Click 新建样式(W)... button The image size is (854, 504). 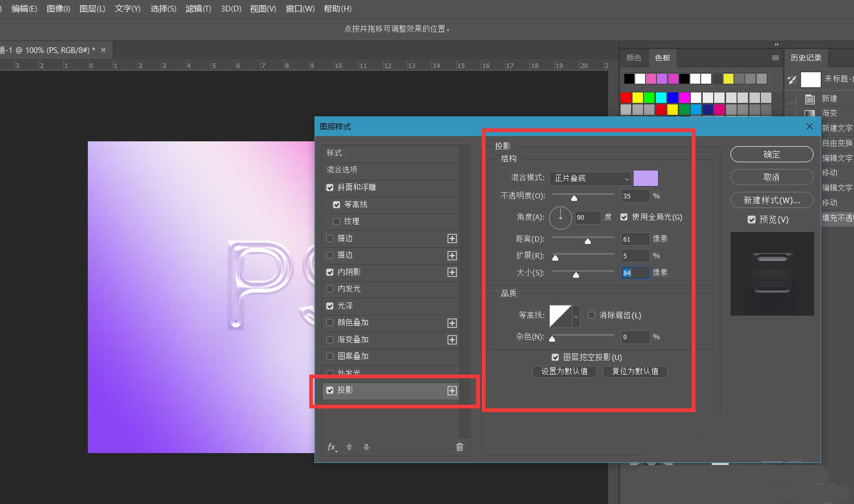coord(771,200)
